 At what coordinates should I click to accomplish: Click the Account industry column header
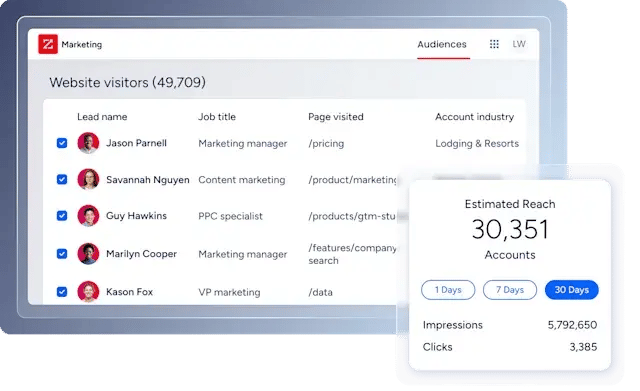click(x=474, y=117)
